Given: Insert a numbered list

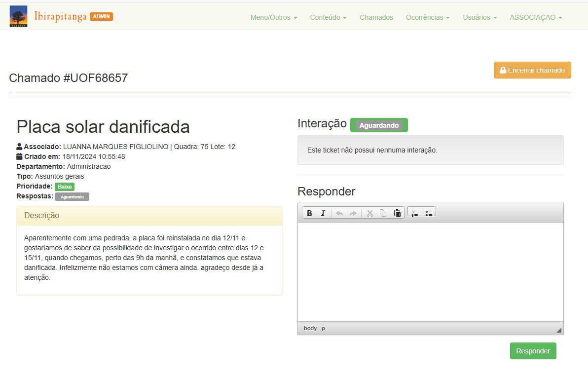Looking at the screenshot, I should point(415,213).
